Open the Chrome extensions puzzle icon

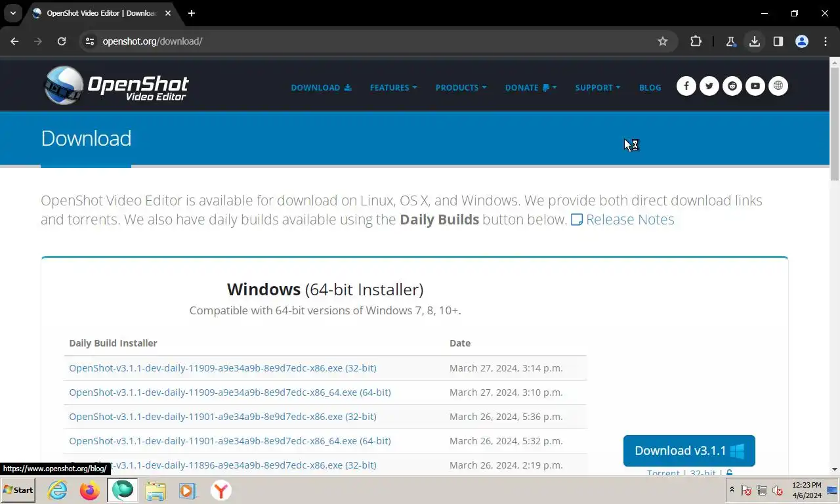(x=696, y=41)
